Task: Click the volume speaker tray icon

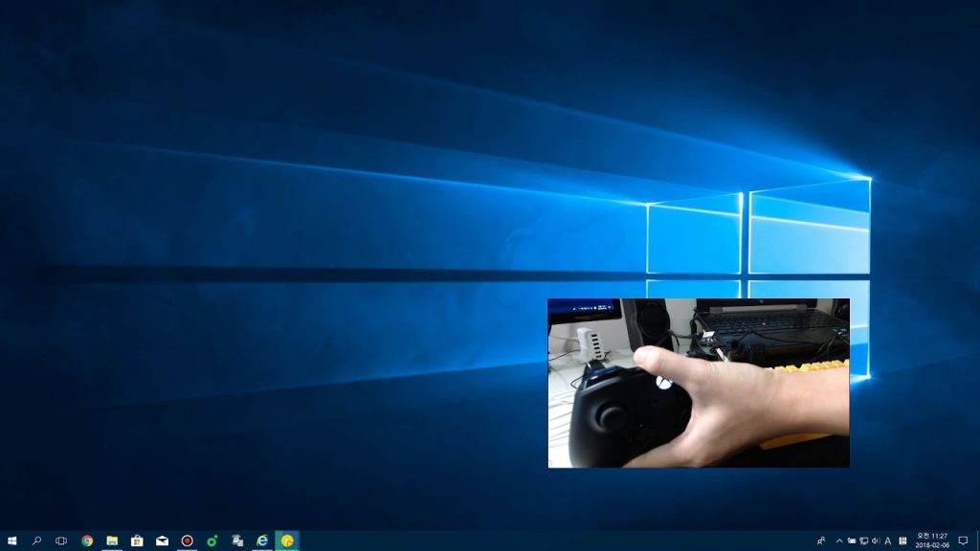Action: [875, 540]
